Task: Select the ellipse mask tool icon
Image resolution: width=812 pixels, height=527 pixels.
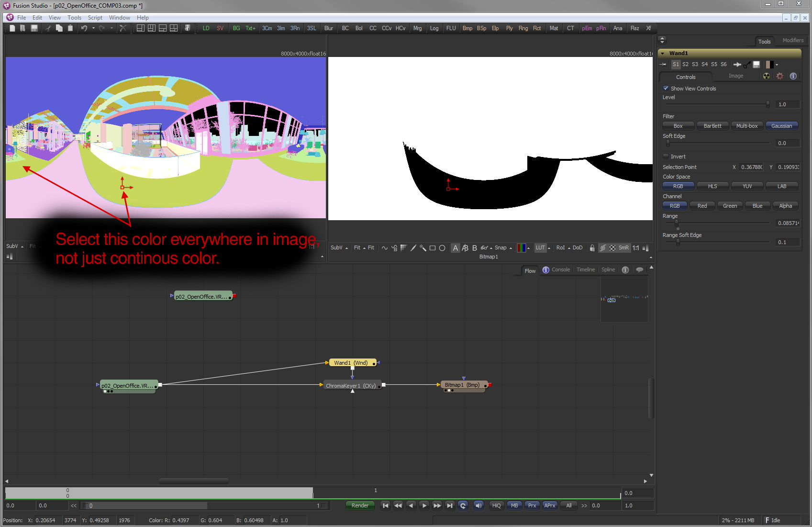Action: tap(442, 248)
